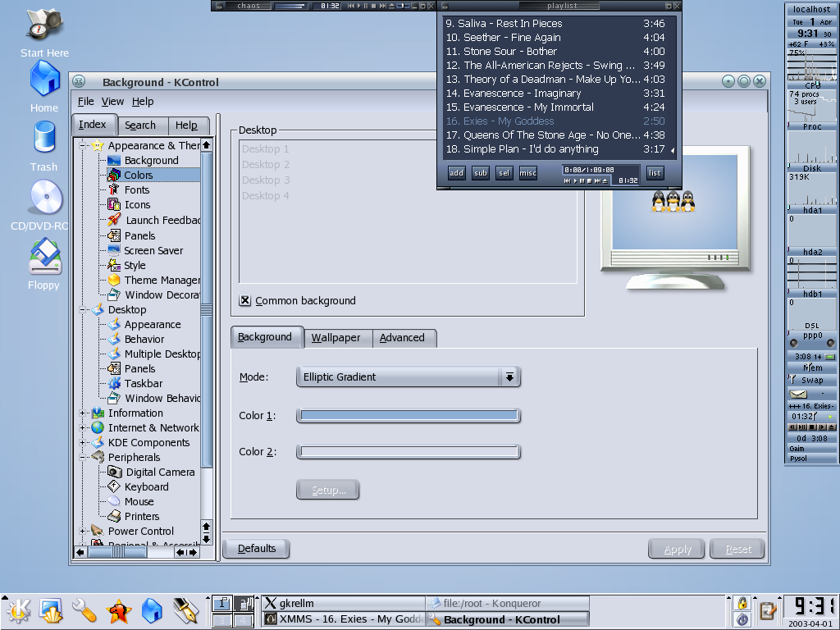The image size is (840, 630).
Task: Select Style under Appearance & Themes
Action: [135, 265]
